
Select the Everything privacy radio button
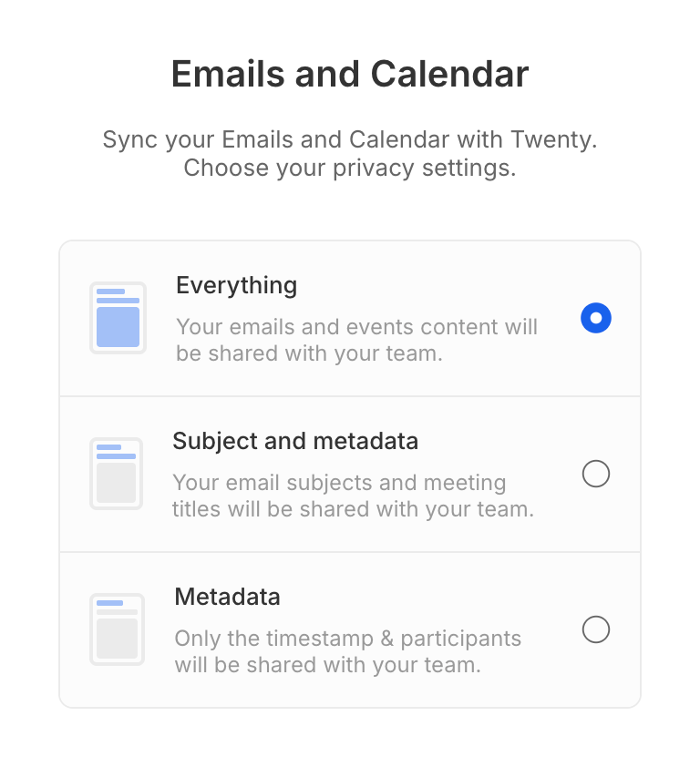coord(595,317)
